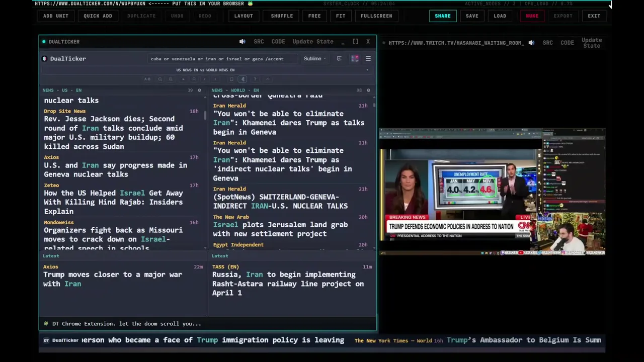Open headline 'Russia, Iran to begin implementing Rasht-Astara'
Screen dimensions: 644x362
(288, 284)
